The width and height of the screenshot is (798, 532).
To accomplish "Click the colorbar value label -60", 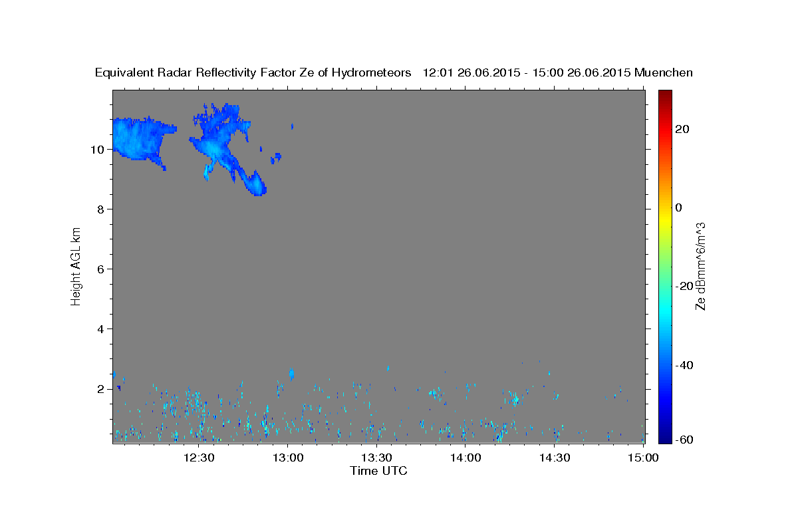I will click(x=684, y=440).
